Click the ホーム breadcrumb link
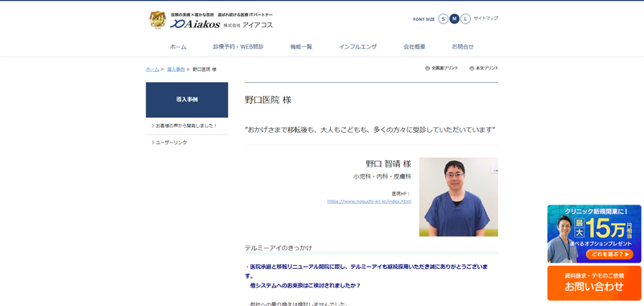644x306 pixels. click(152, 69)
